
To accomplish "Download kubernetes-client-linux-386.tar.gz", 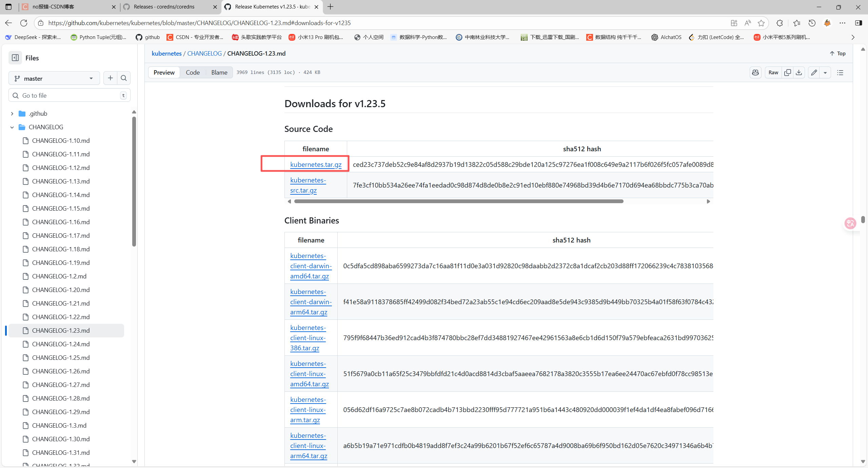I will pyautogui.click(x=308, y=338).
